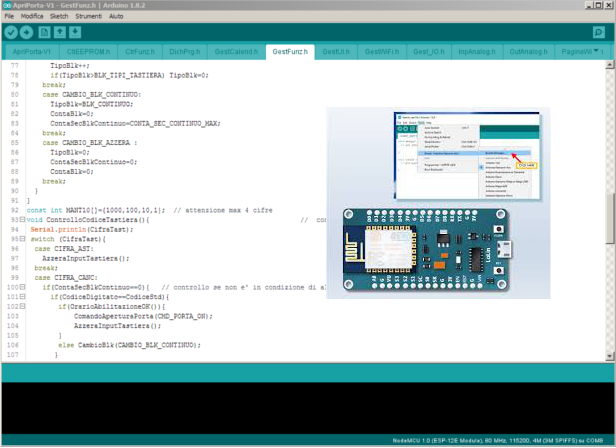The image size is (616, 448).
Task: Switch to the ApriPorta-V1 tab
Action: (x=32, y=52)
